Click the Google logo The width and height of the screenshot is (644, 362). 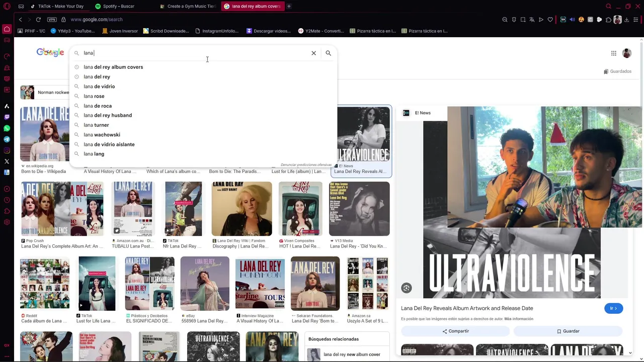click(50, 52)
